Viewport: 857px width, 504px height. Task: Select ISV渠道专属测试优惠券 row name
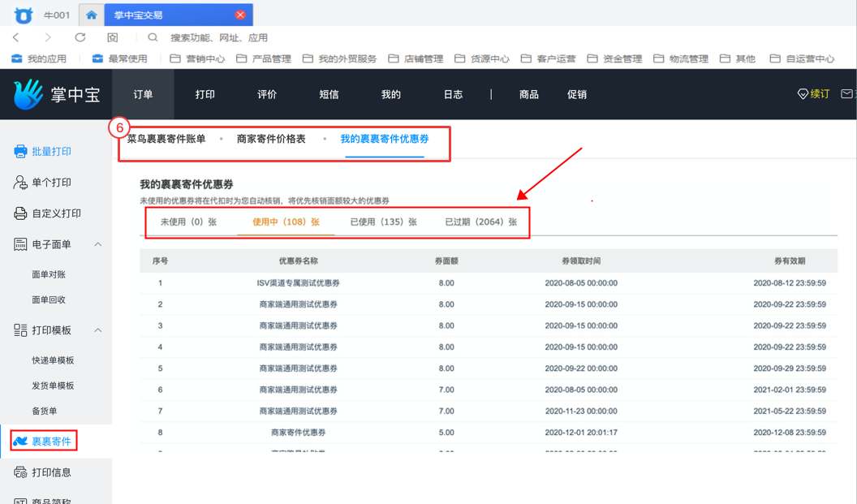(x=299, y=283)
